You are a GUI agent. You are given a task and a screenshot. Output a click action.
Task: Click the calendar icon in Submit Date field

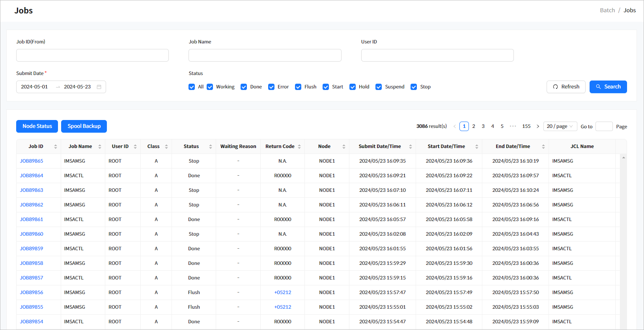[99, 87]
